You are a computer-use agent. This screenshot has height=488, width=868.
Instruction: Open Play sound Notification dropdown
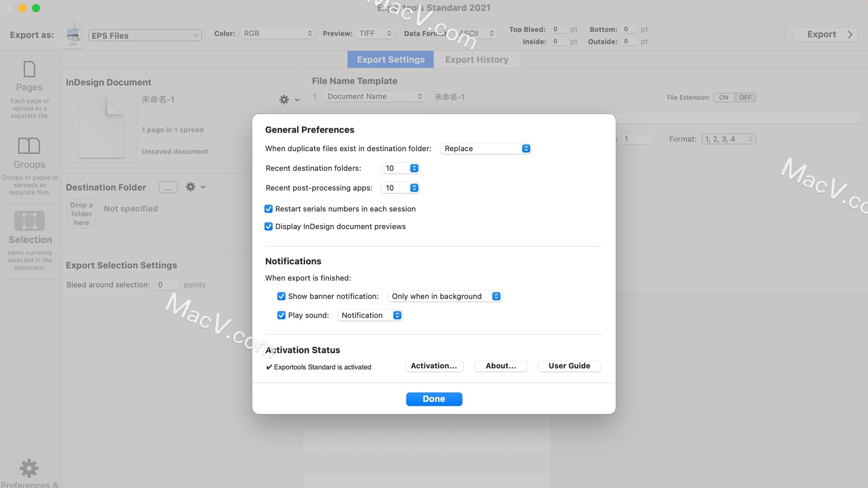tap(370, 315)
